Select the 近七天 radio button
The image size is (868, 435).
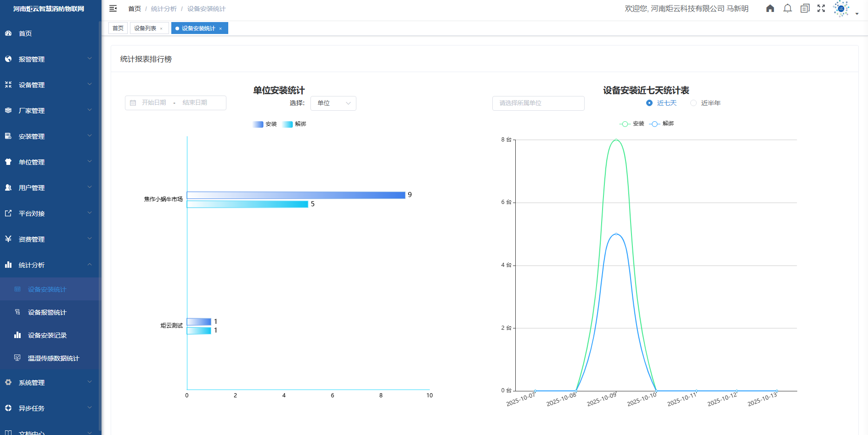pyautogui.click(x=649, y=103)
